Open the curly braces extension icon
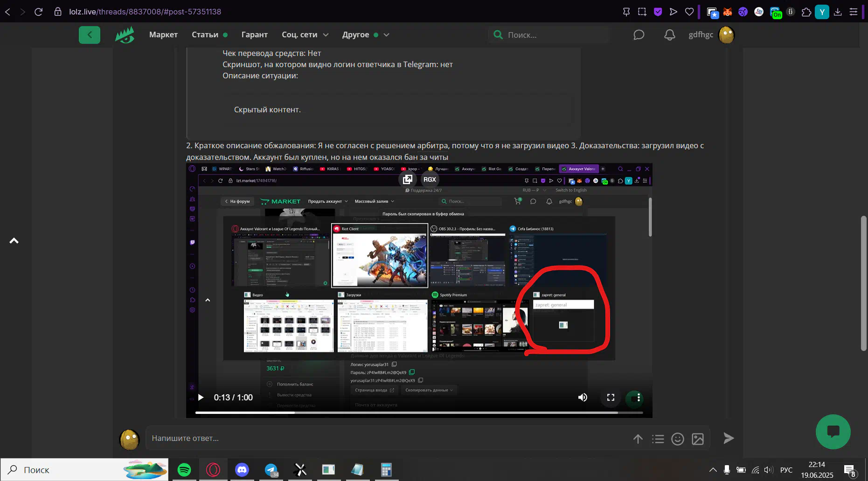Viewport: 868px width, 481px height. click(791, 12)
